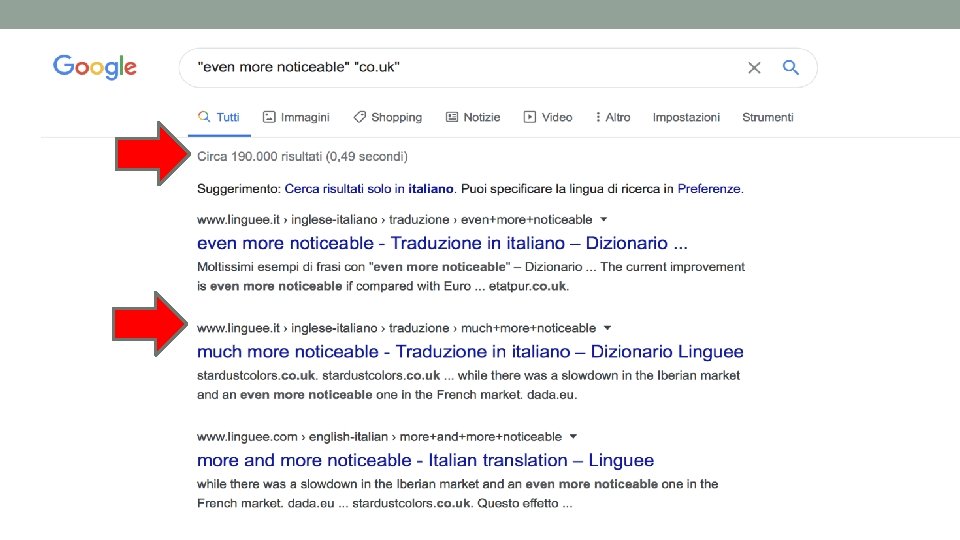Expand arrow beside more+and+more+noticeable URL

click(x=573, y=437)
